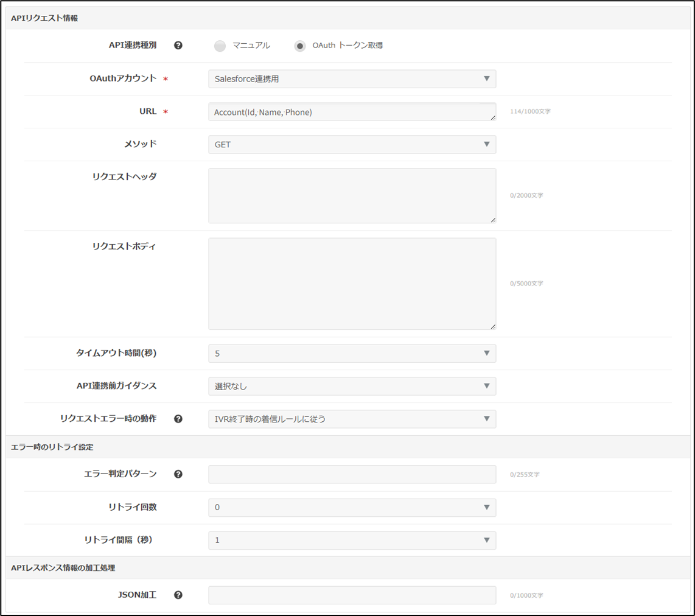Screen dimensions: 695x616
Task: Focus the リクエストヘッダ text area
Action: click(352, 195)
